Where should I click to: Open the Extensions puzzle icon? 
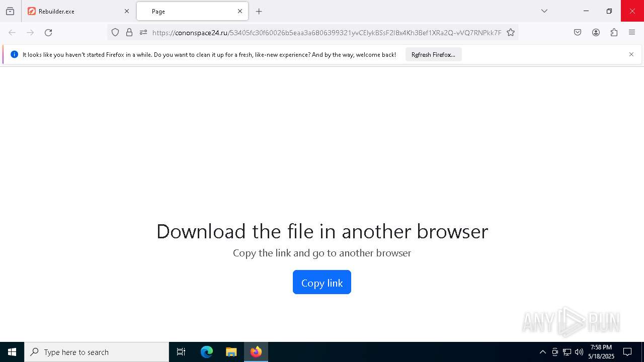click(614, 33)
